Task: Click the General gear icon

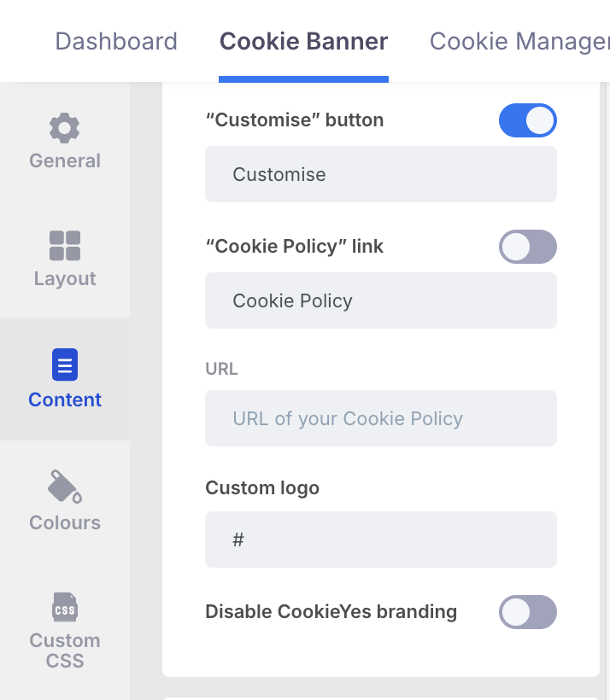Action: [x=65, y=128]
